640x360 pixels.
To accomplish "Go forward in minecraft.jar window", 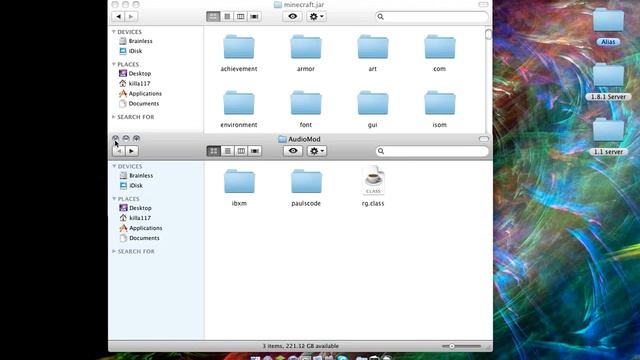I will click(131, 16).
